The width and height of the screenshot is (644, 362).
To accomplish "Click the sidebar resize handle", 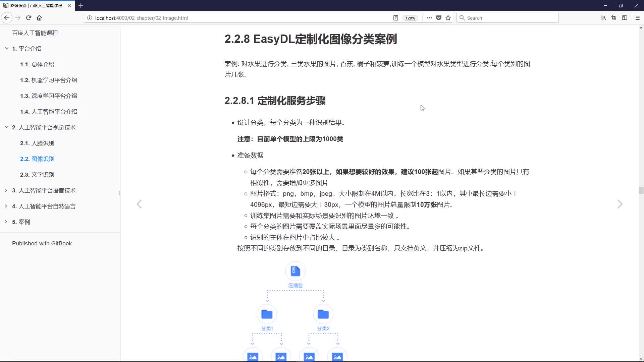I will point(119,193).
